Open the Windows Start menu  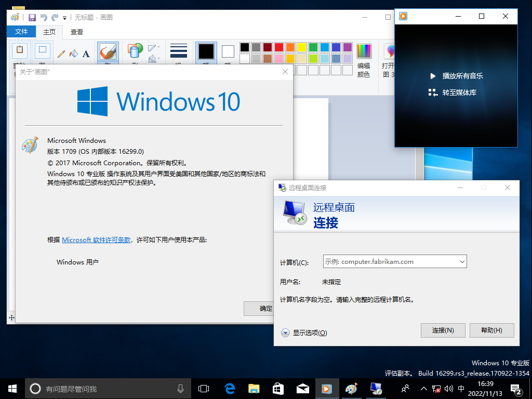[12, 389]
